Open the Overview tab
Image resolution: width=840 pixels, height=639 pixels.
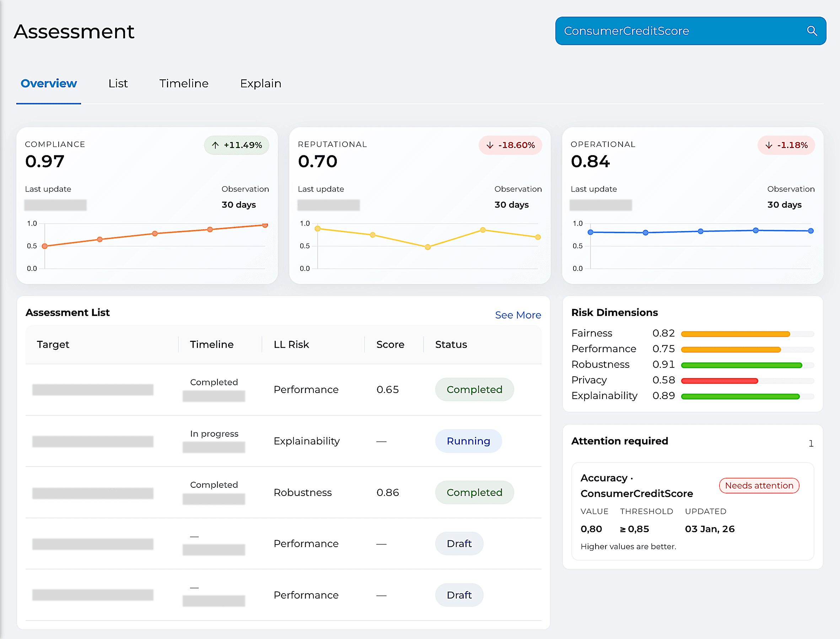point(48,83)
